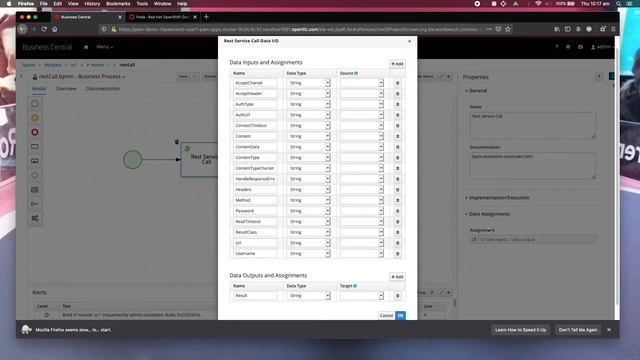Click Cancel in Data I/O dialog

[x=386, y=316]
